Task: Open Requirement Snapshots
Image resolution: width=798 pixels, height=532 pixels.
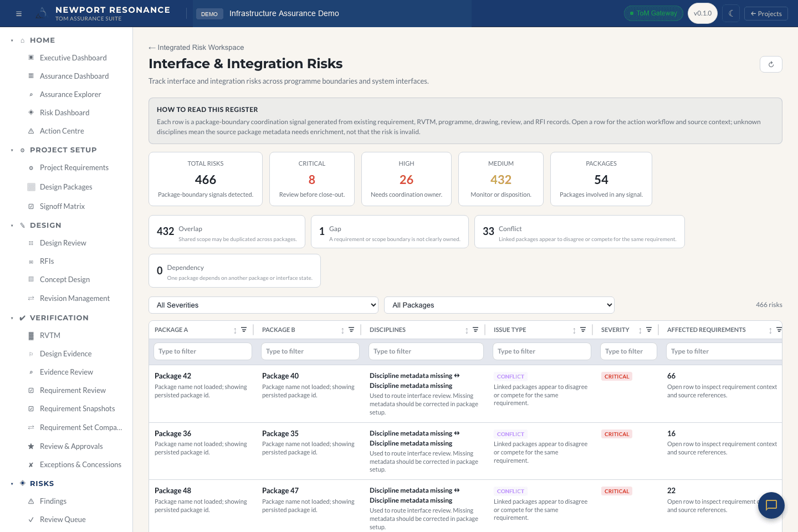Action: [78, 408]
